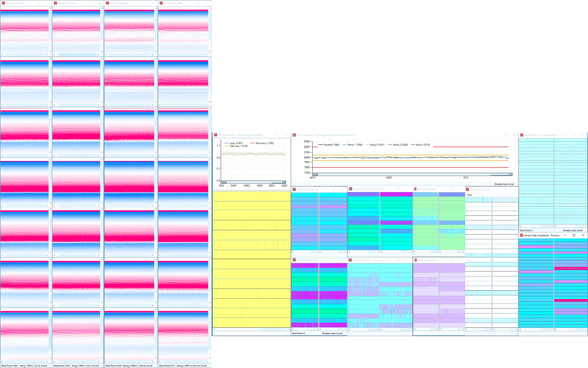Restore the Sensor Peak Amplitude window
Screen dimensions: 588x368
coord(574,235)
